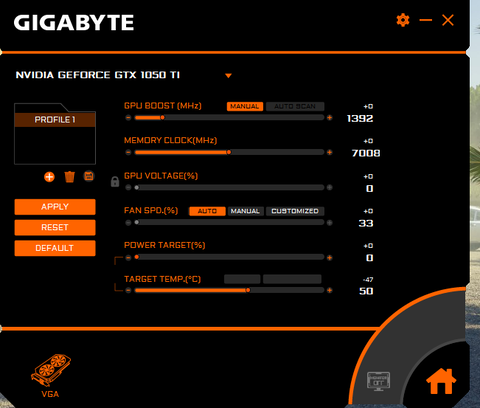Decrease Power Target with minus icon
This screenshot has height=408, width=480.
pos(128,258)
